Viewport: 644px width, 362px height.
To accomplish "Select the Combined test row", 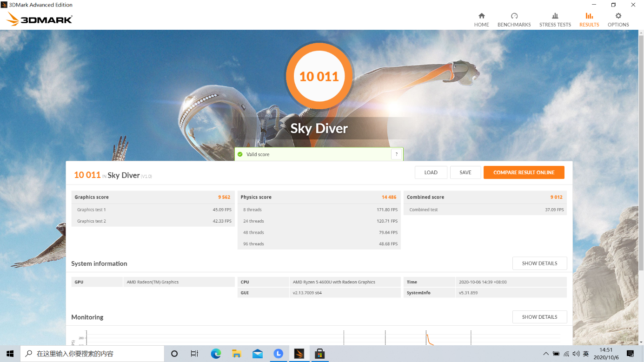I will [x=485, y=210].
